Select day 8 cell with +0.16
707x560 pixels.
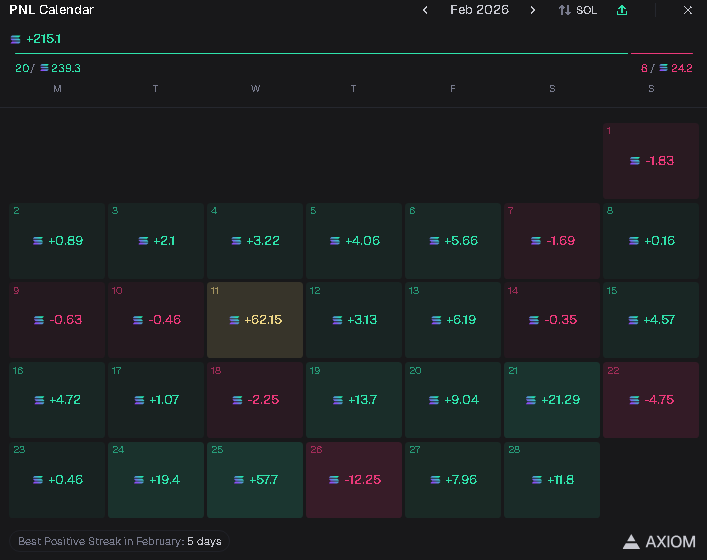651,241
